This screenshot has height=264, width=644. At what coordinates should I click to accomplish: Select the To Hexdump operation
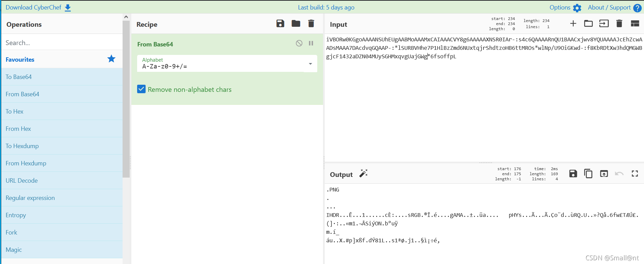coord(62,146)
